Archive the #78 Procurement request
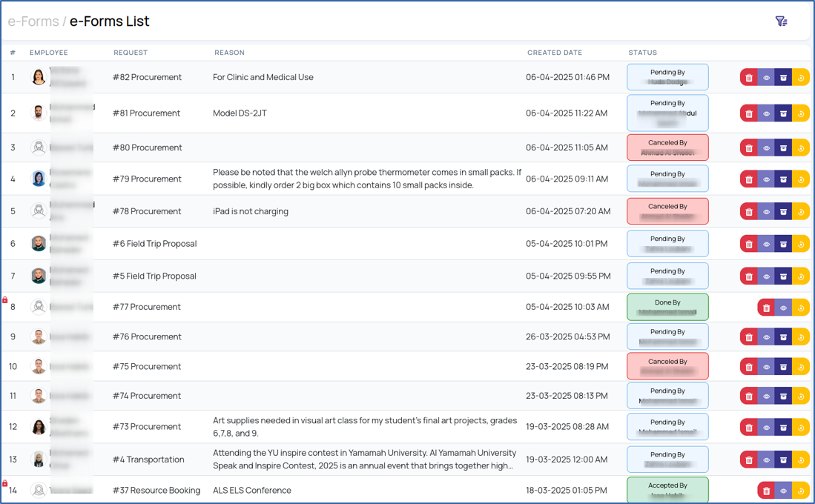 (x=783, y=212)
